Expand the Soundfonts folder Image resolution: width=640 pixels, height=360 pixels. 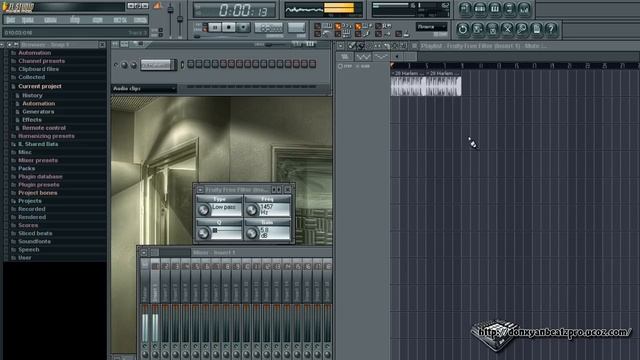tap(34, 241)
